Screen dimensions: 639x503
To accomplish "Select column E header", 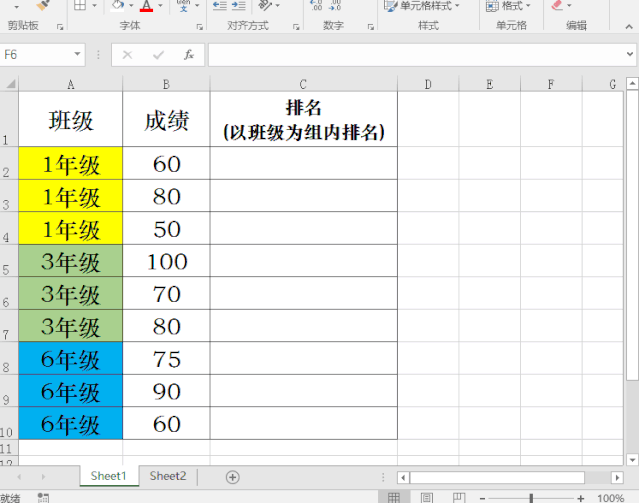I will pos(489,84).
